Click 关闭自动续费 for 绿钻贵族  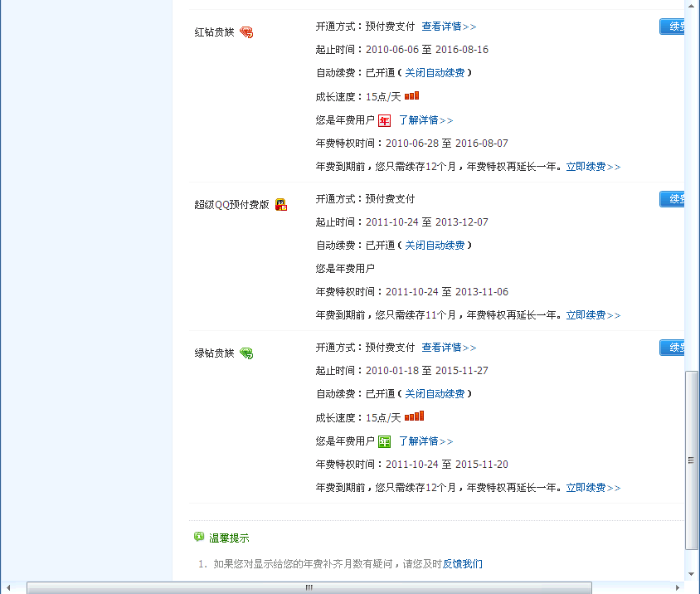click(x=435, y=394)
